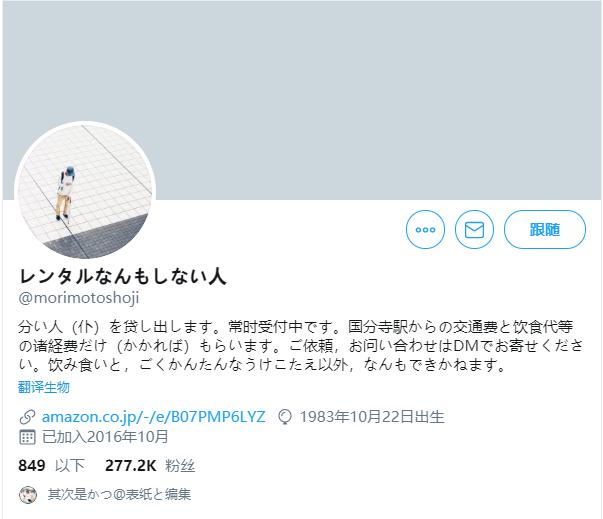Click the 已加入2016年10月 joined text

(x=105, y=437)
